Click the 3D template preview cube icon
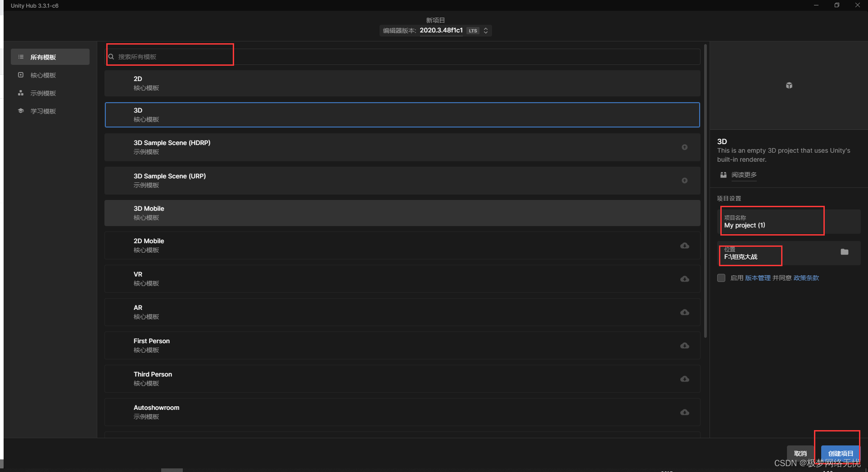This screenshot has height=472, width=868. tap(789, 85)
